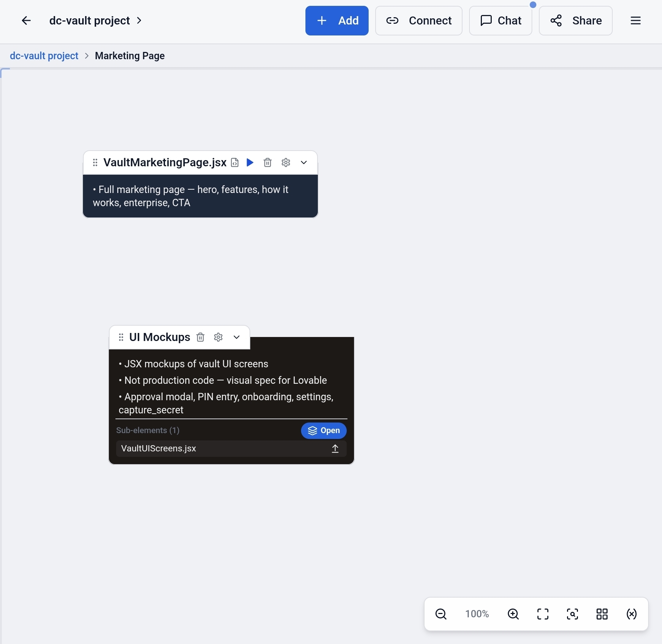Click the Sub-elements (1) label
This screenshot has height=644, width=662.
click(148, 430)
